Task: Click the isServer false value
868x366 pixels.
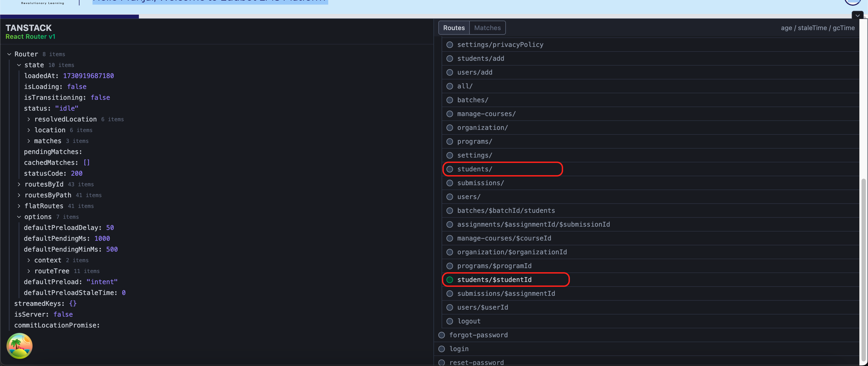Action: (63, 314)
